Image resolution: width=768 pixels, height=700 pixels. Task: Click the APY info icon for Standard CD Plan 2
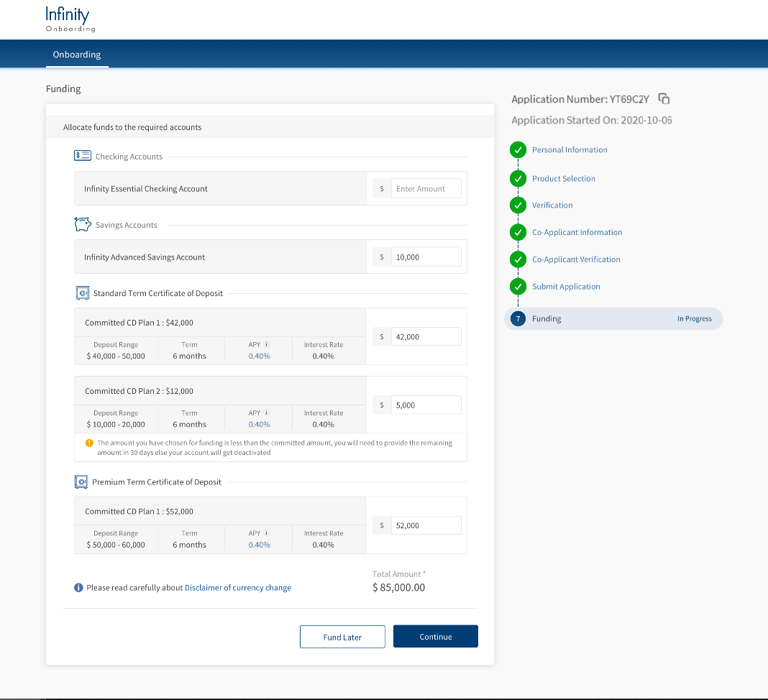click(x=267, y=413)
